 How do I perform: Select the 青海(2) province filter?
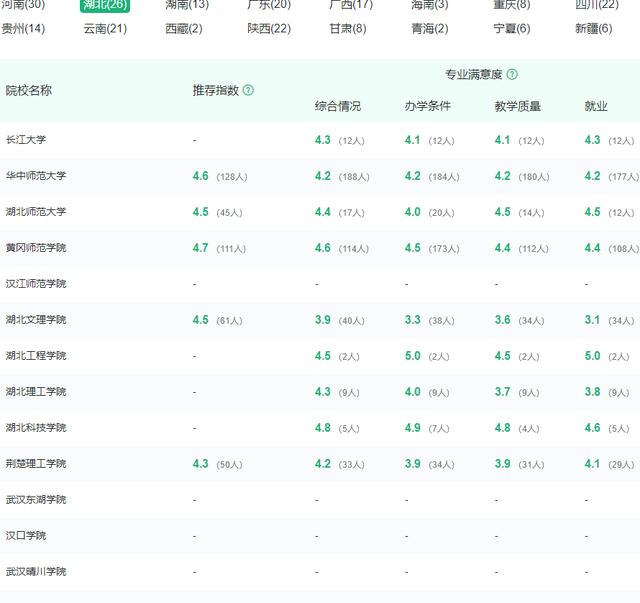point(430,29)
